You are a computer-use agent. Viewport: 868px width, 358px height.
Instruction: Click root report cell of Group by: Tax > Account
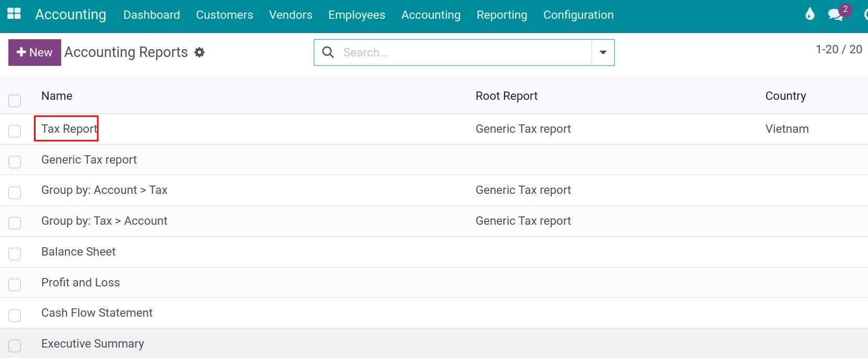point(523,221)
